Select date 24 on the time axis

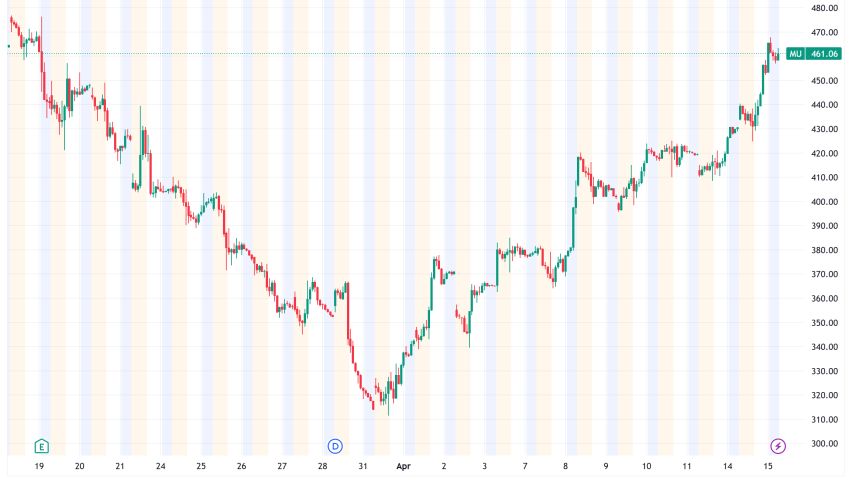tap(161, 466)
